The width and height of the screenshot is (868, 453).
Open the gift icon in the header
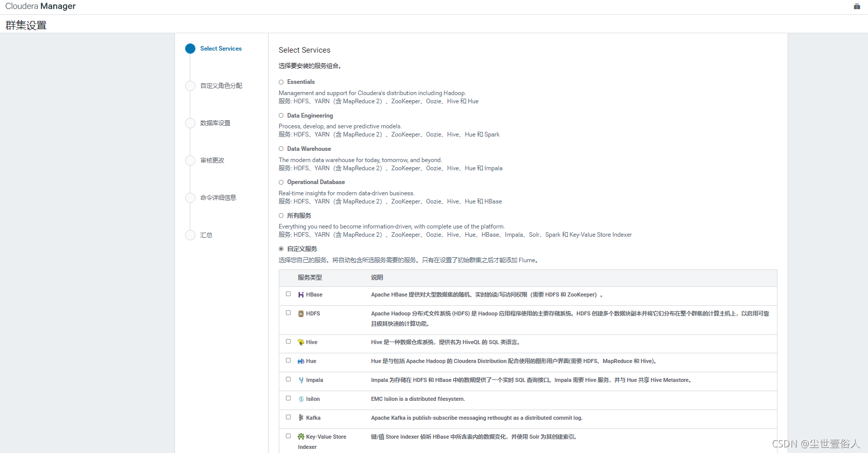(857, 6)
